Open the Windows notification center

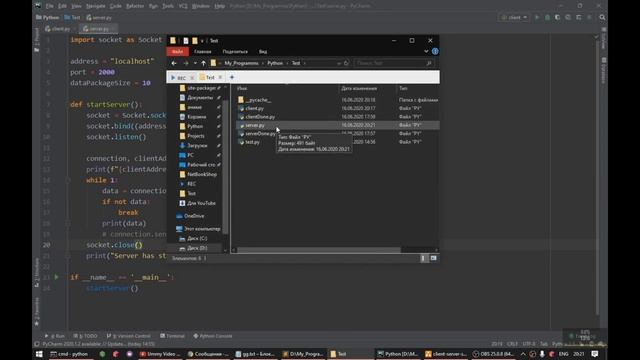click(595, 354)
